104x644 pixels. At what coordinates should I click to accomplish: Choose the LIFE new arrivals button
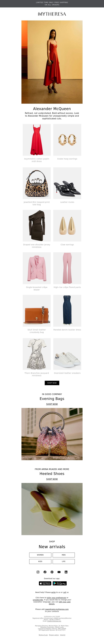pyautogui.click(x=64, y=561)
